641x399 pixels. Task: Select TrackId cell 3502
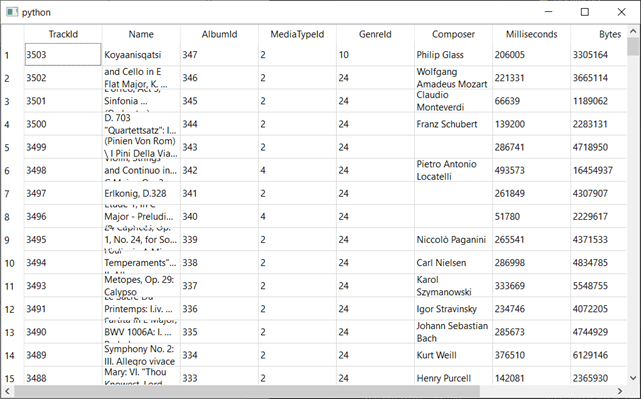(63, 78)
